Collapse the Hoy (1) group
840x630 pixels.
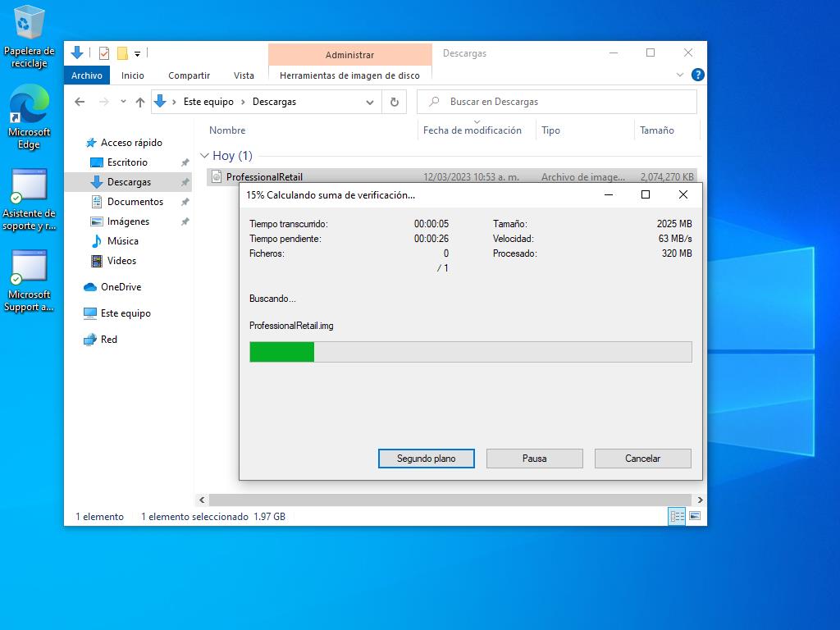[204, 155]
